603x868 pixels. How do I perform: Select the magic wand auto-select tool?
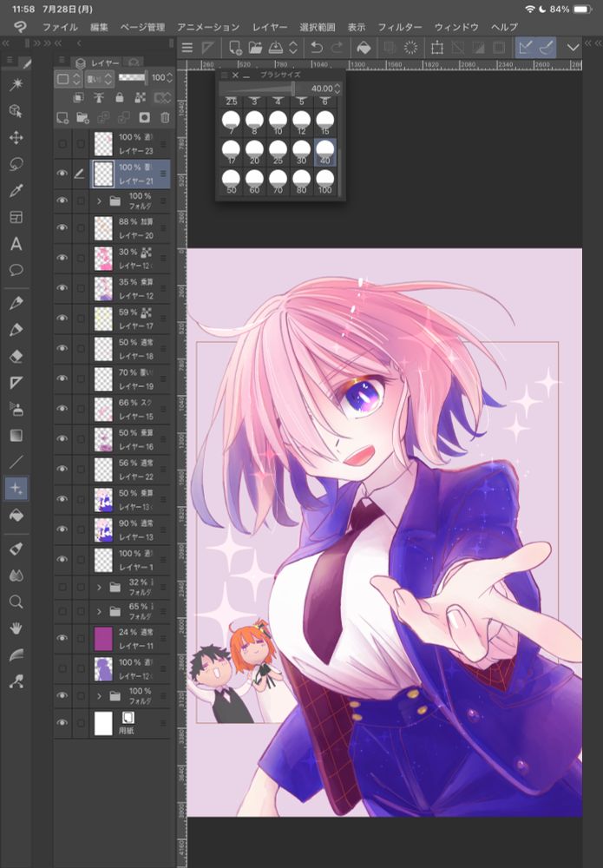coord(16,84)
